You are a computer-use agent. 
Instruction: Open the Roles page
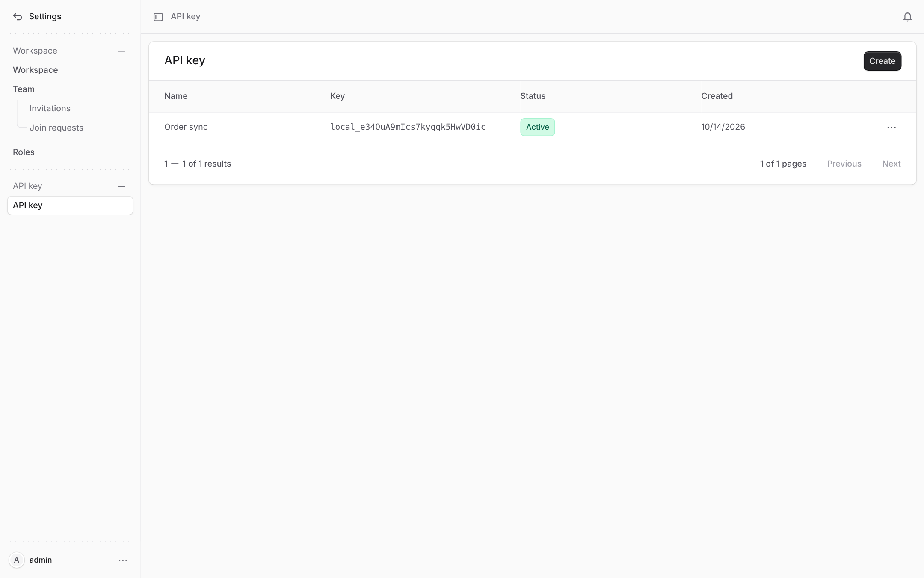coord(24,152)
